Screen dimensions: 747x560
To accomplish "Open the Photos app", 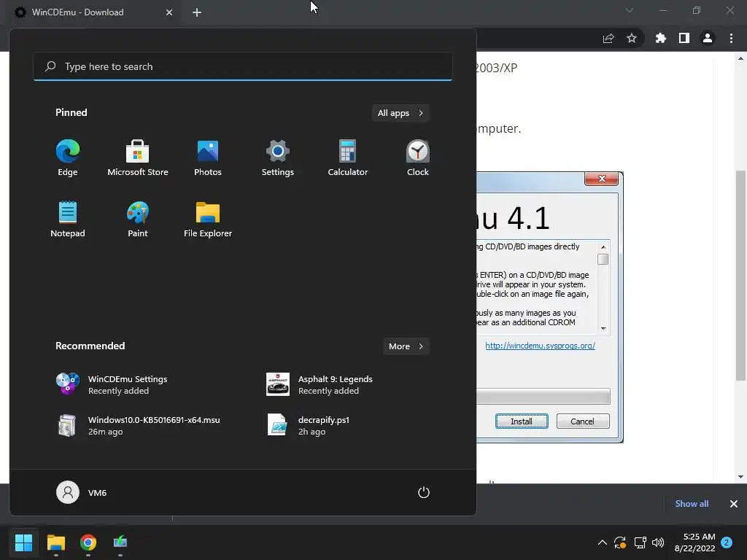I will coord(208,158).
